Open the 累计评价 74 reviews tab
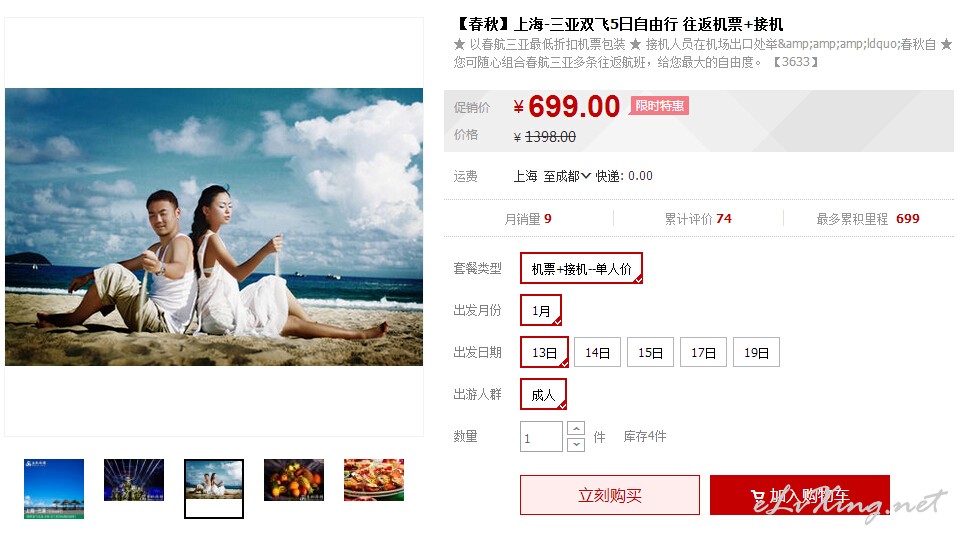 [698, 219]
